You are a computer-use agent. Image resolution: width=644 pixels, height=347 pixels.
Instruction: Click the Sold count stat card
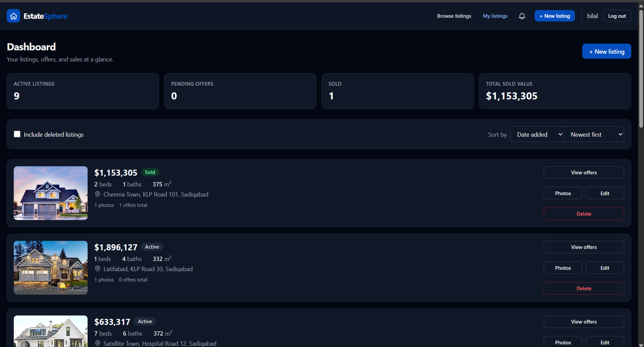click(398, 91)
